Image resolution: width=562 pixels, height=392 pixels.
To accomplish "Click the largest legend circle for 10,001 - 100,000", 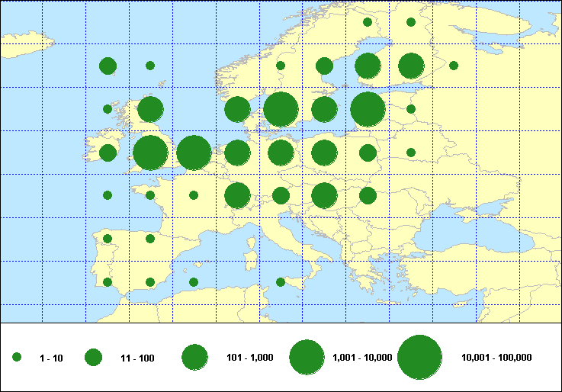I will [419, 357].
